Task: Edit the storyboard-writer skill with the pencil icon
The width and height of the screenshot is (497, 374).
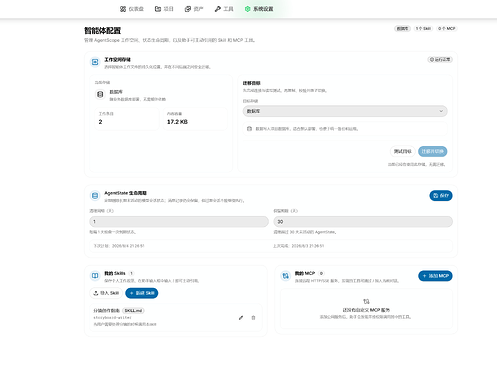Action: point(241,318)
